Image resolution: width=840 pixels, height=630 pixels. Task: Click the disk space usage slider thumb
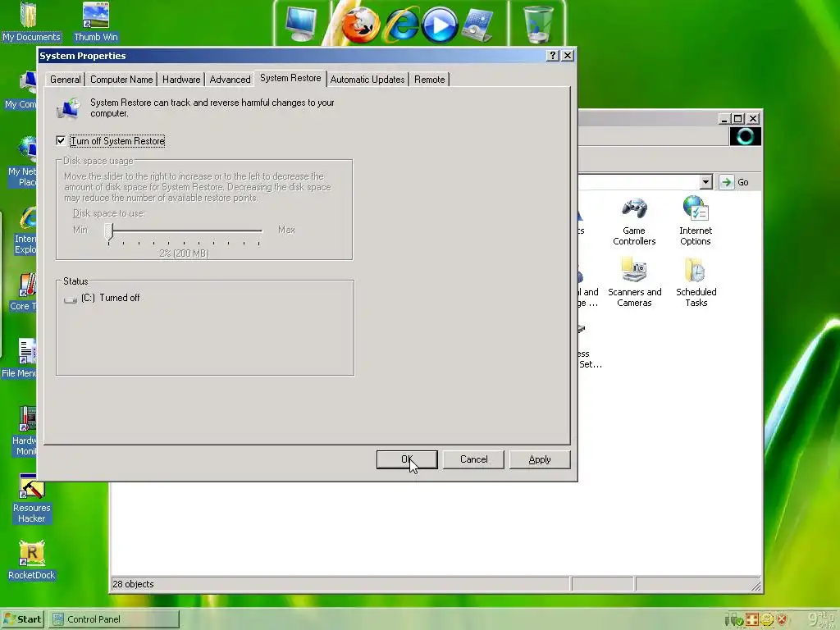[x=109, y=232]
